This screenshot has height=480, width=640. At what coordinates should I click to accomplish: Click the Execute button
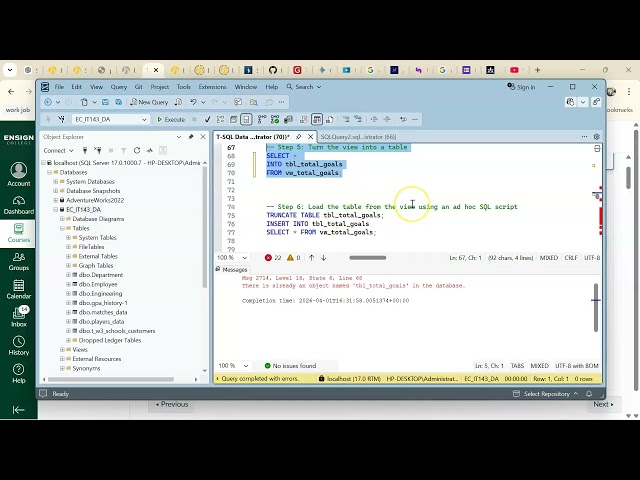pos(171,119)
